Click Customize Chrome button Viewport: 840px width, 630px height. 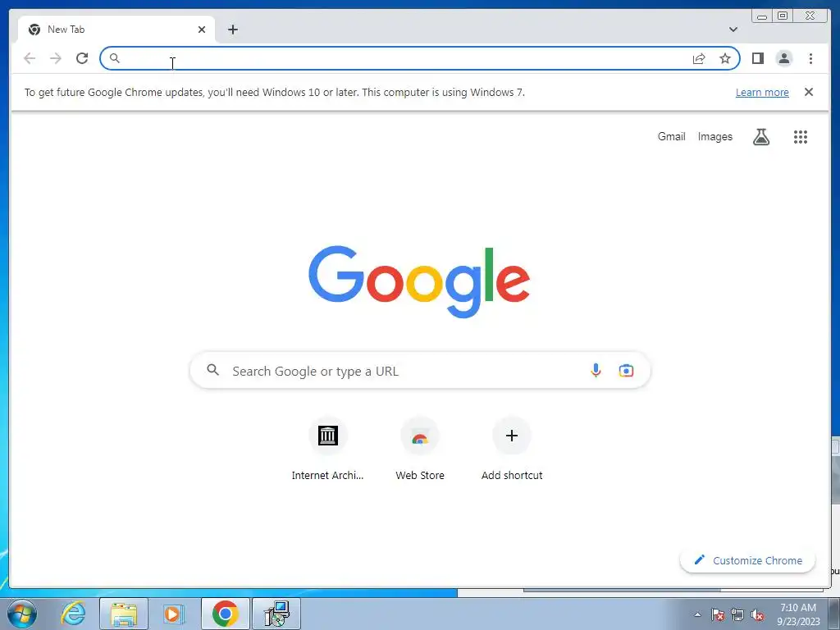[x=747, y=560]
